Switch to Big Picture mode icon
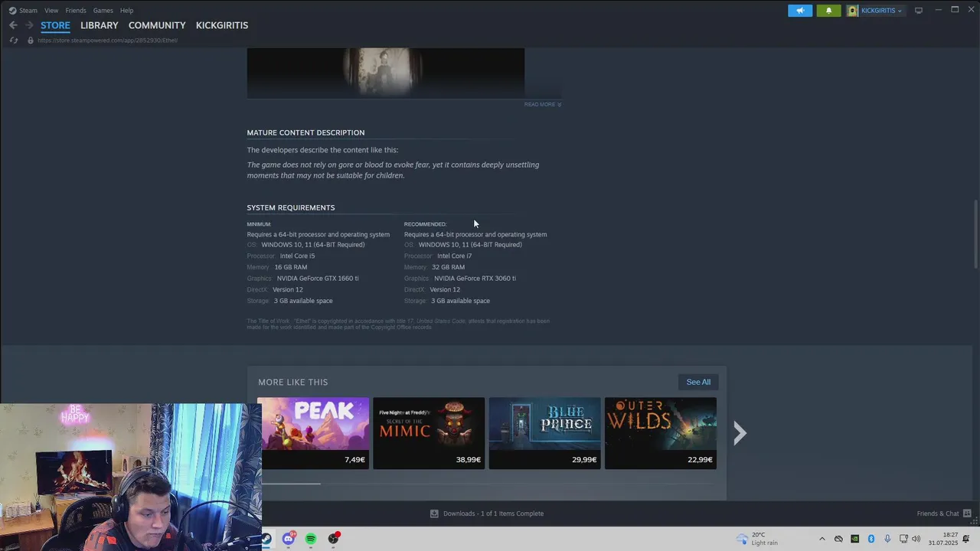This screenshot has height=551, width=980. (x=919, y=11)
